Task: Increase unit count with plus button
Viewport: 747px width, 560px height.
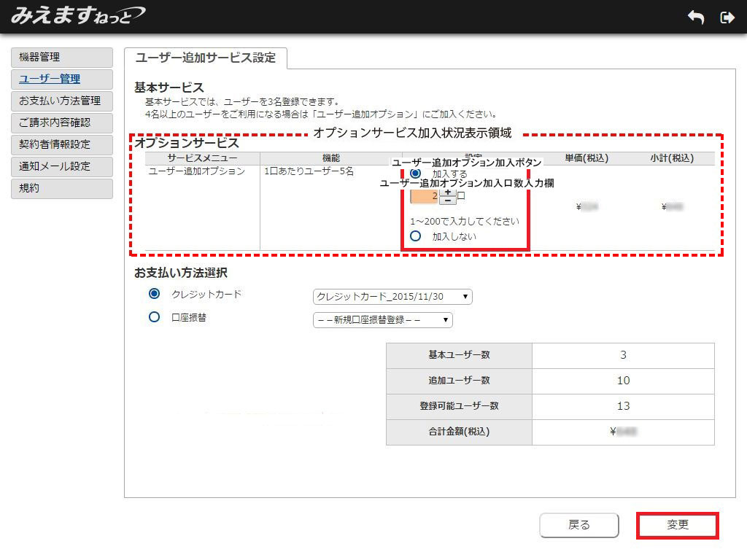Action: point(447,192)
